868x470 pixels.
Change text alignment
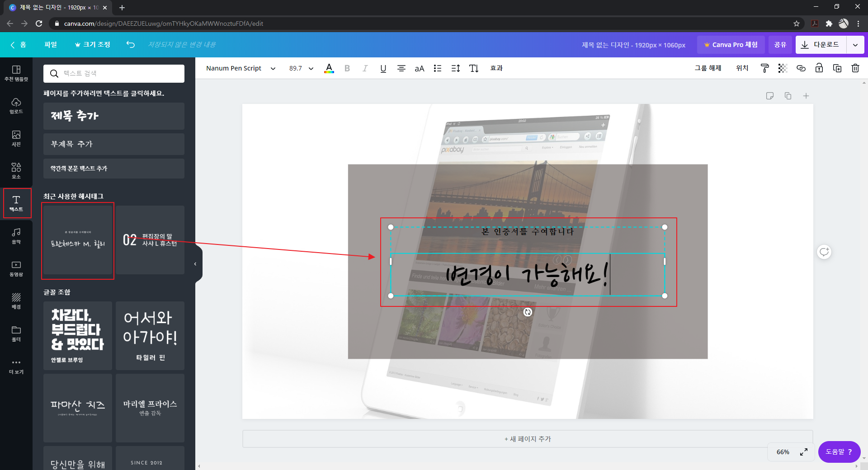click(x=401, y=68)
